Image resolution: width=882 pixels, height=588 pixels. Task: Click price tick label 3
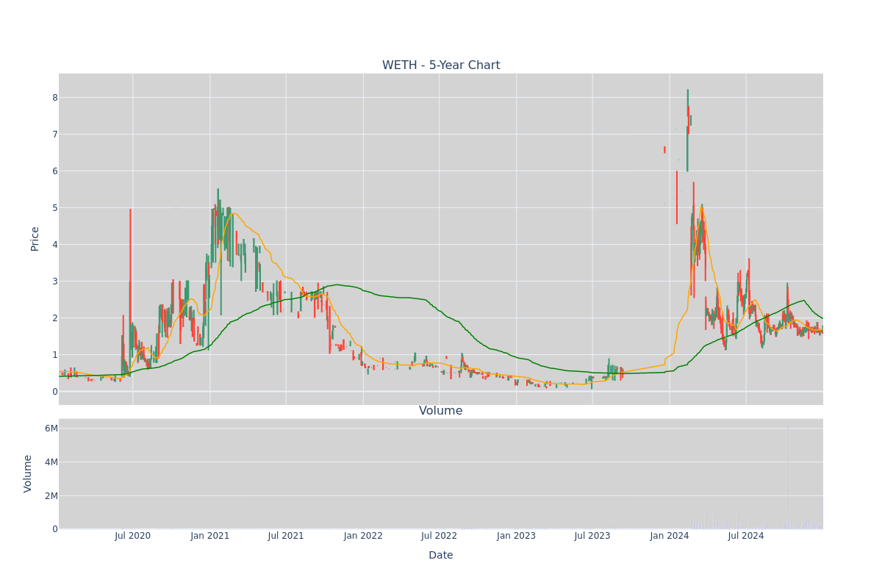54,282
